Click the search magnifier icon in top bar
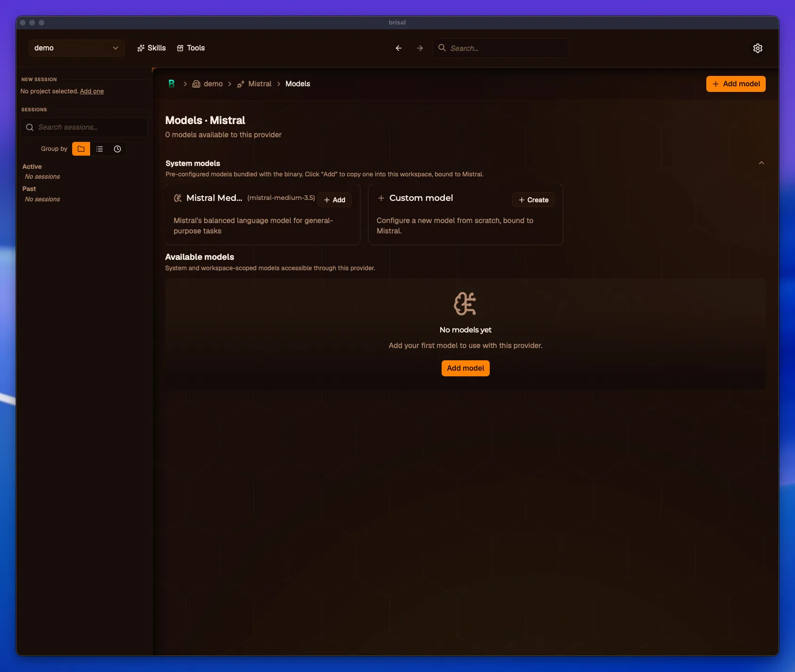The height and width of the screenshot is (672, 795). [442, 48]
